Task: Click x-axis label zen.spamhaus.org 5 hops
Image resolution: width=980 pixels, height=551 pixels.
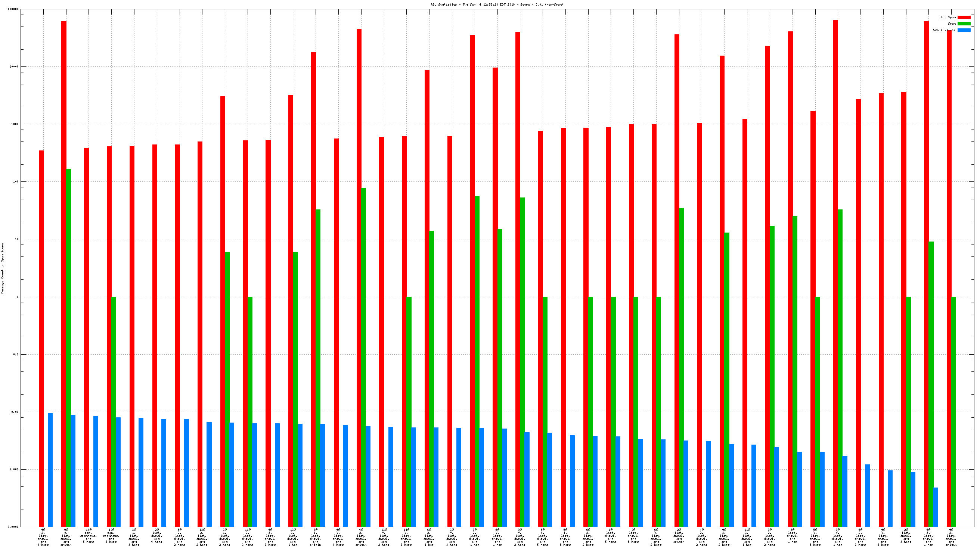Action: (x=88, y=536)
